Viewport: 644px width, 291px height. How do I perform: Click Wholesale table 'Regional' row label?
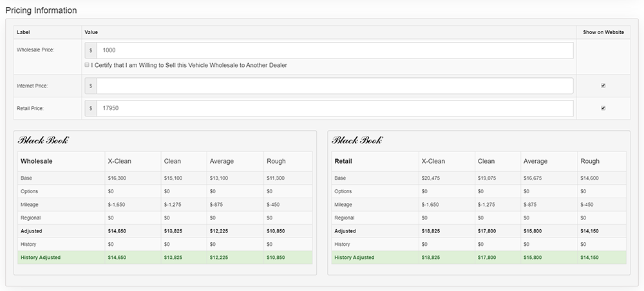pyautogui.click(x=30, y=218)
